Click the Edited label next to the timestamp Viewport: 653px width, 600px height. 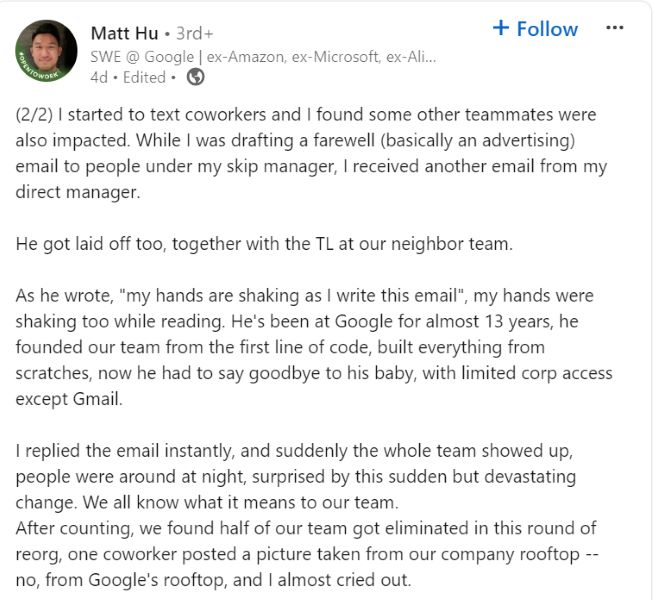[144, 76]
